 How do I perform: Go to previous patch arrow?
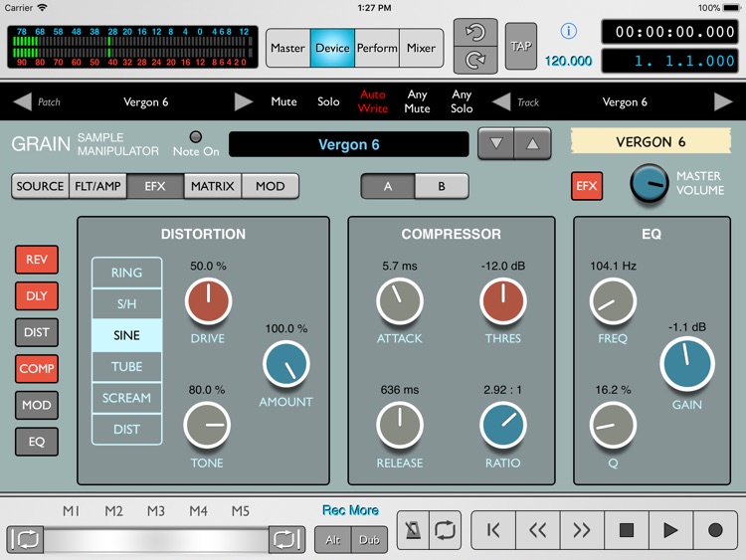pos(22,101)
